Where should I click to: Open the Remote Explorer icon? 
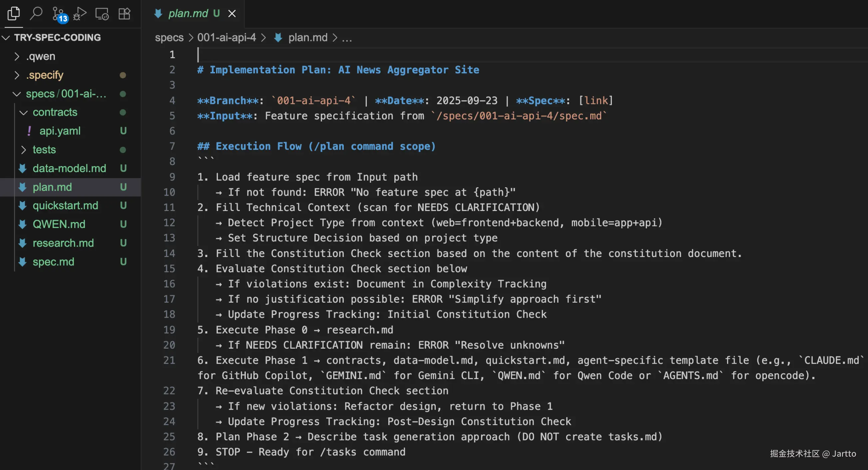click(x=102, y=13)
